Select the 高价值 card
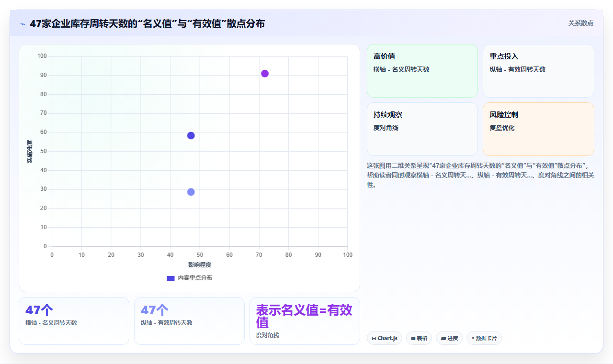This screenshot has width=613, height=364. [422, 71]
